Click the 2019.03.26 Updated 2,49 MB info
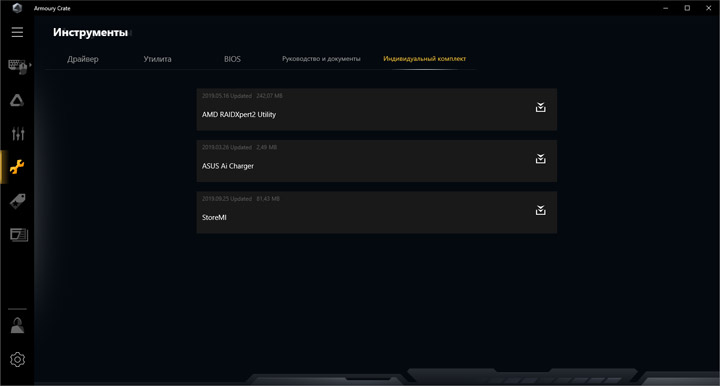Image resolution: width=720 pixels, height=386 pixels. pos(239,147)
